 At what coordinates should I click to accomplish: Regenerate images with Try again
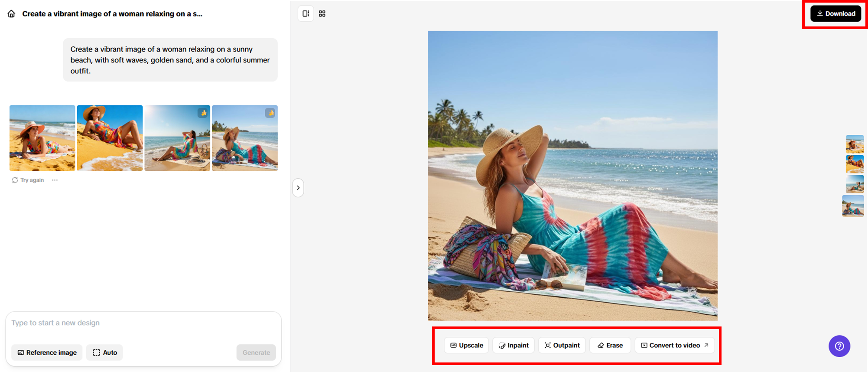(x=28, y=180)
